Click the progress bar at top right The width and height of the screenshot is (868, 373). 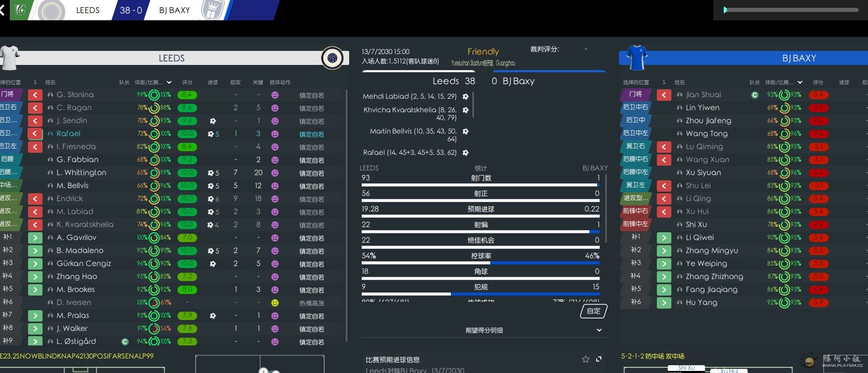pos(791,10)
